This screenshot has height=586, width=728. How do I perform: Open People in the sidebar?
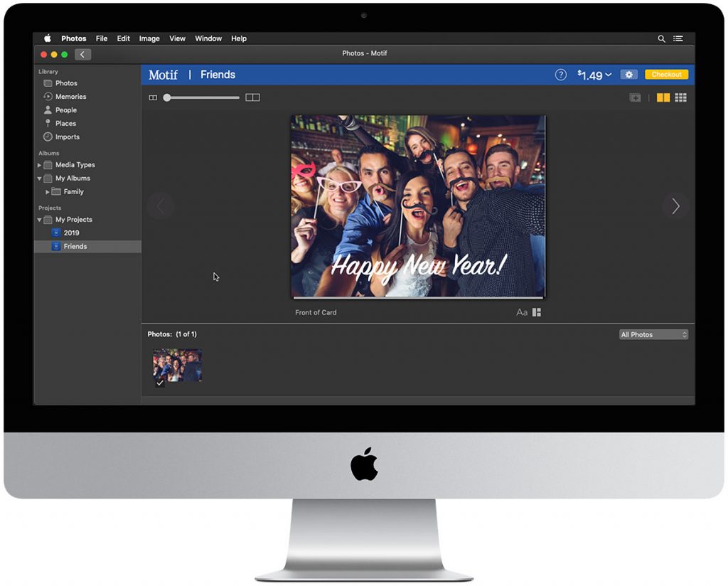(66, 110)
